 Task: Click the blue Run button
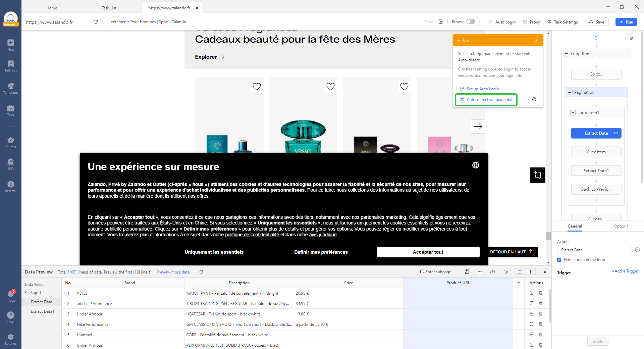(626, 22)
